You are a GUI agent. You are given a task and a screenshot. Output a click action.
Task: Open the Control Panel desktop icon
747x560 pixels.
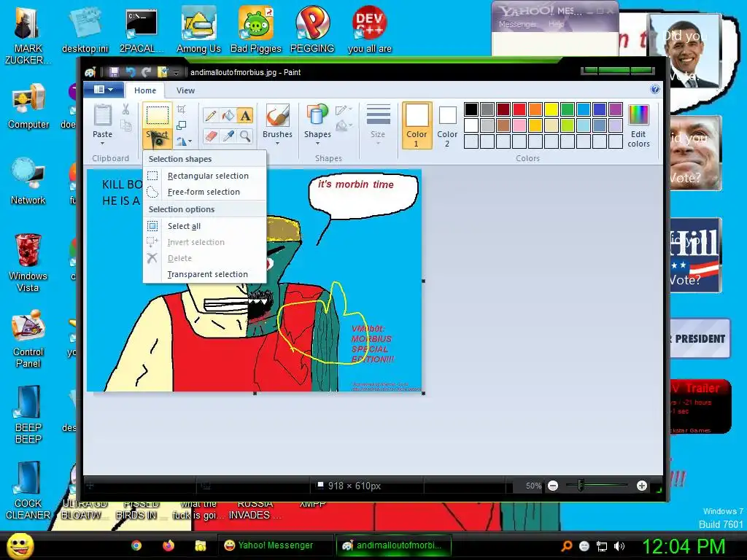pos(28,339)
